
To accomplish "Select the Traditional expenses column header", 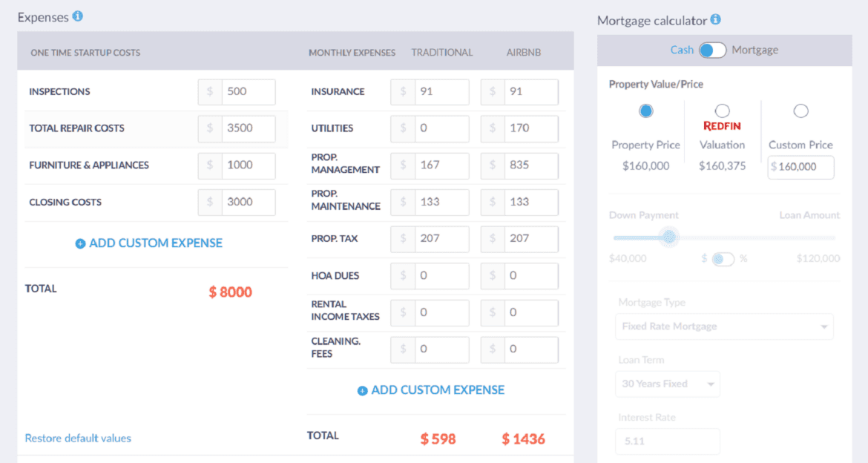I will (442, 53).
